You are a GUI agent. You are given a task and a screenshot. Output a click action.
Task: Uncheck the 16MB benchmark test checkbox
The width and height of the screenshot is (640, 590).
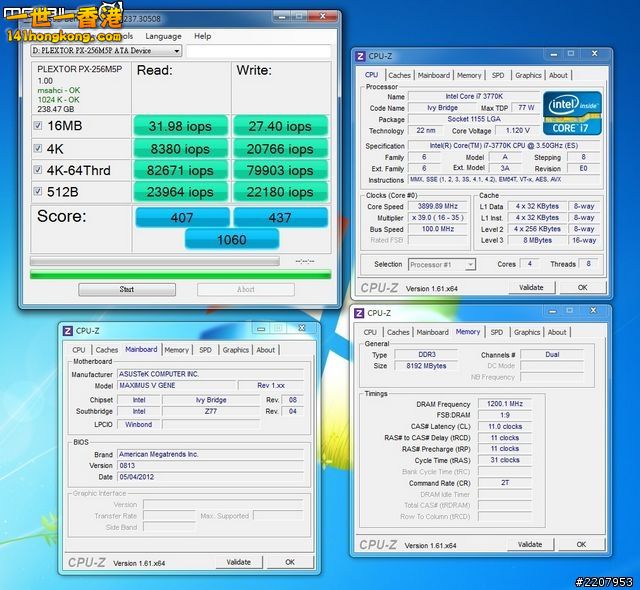[x=38, y=126]
